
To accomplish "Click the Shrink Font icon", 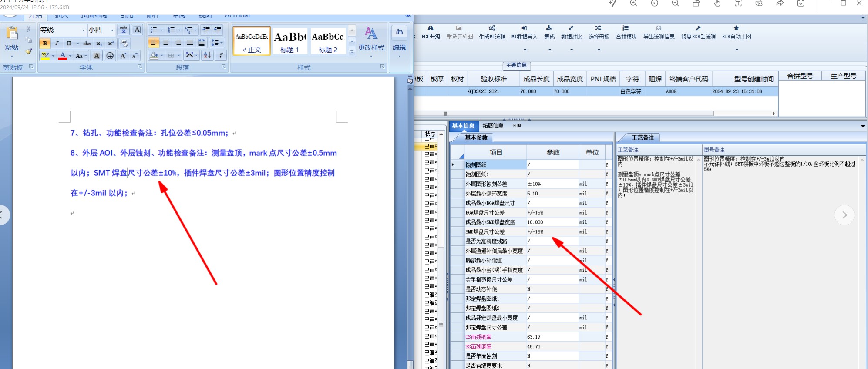I will (135, 56).
